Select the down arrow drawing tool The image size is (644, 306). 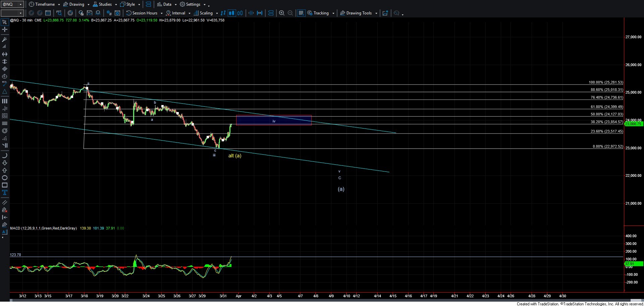click(x=5, y=163)
